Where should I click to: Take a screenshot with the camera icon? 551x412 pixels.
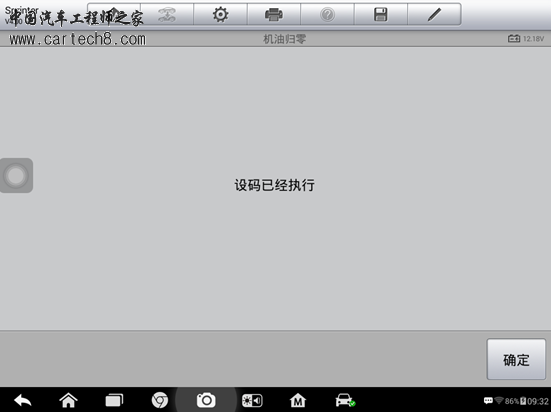click(206, 400)
